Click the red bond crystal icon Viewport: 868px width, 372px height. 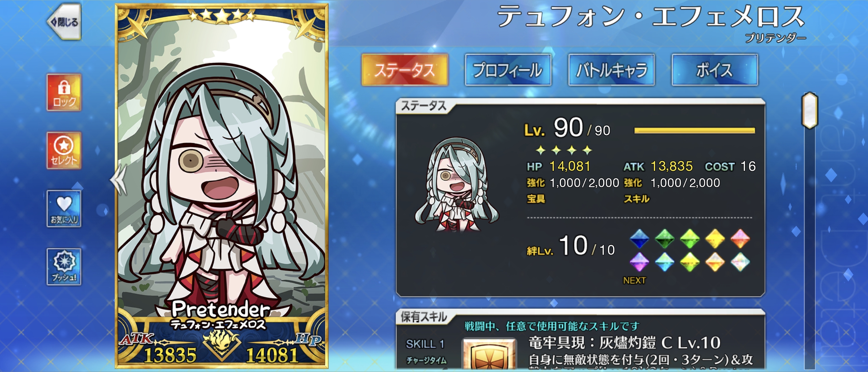740,238
